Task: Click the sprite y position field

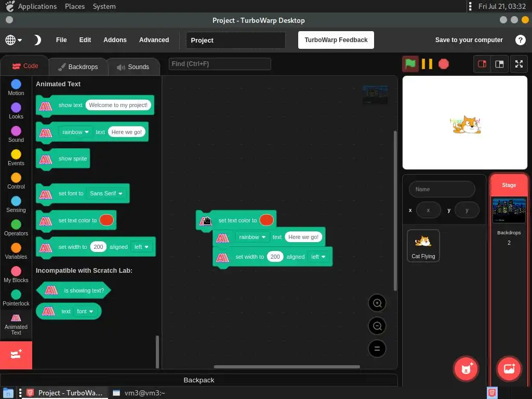Action: pos(467,210)
